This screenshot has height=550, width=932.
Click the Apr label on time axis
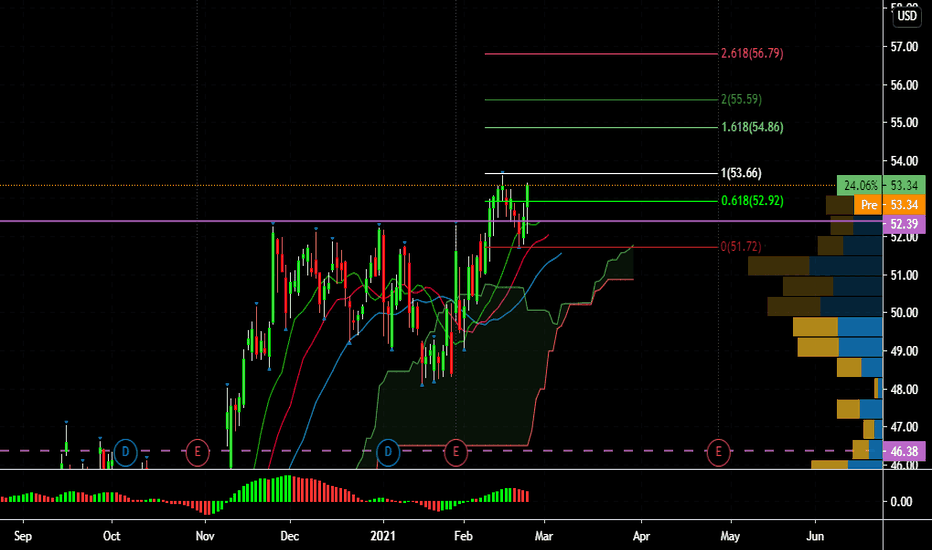(641, 536)
